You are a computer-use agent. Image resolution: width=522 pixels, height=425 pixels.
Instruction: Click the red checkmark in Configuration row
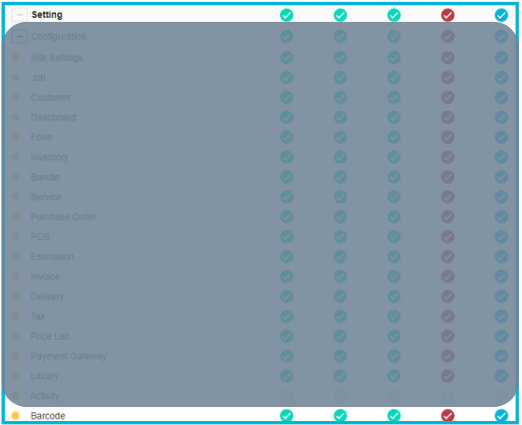(447, 36)
